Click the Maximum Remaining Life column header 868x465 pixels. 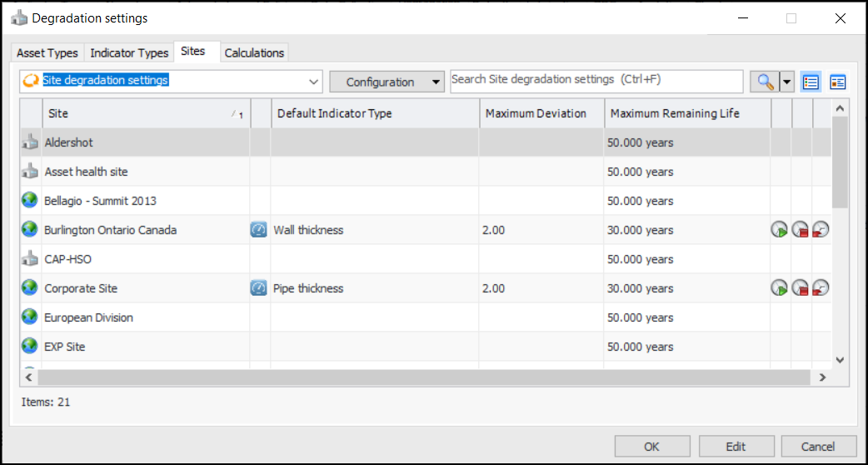(687, 113)
